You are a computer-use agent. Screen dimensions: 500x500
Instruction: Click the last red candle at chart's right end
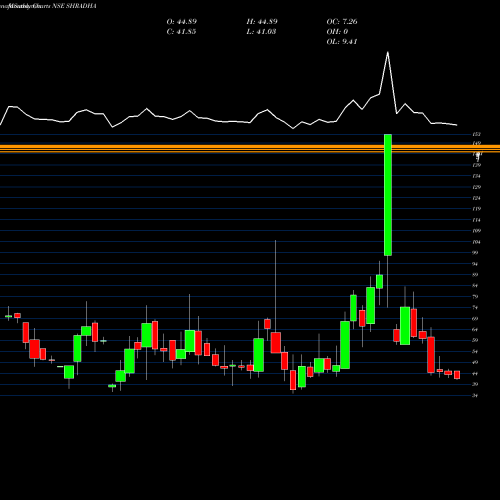click(457, 375)
